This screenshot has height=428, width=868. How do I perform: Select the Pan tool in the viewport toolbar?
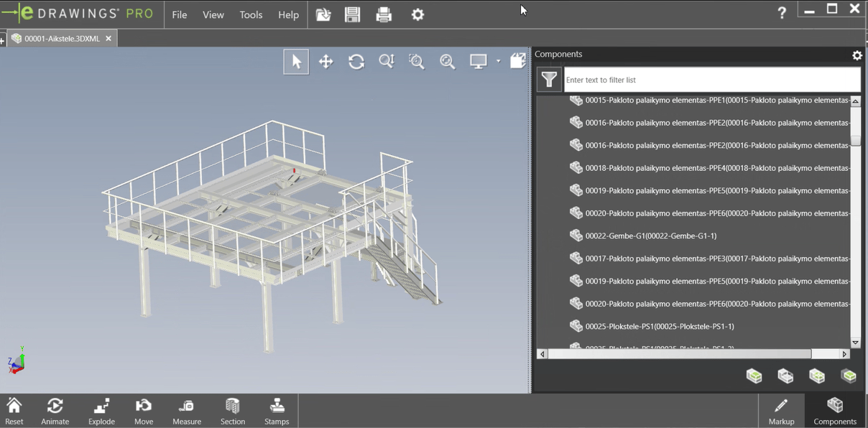(x=325, y=61)
